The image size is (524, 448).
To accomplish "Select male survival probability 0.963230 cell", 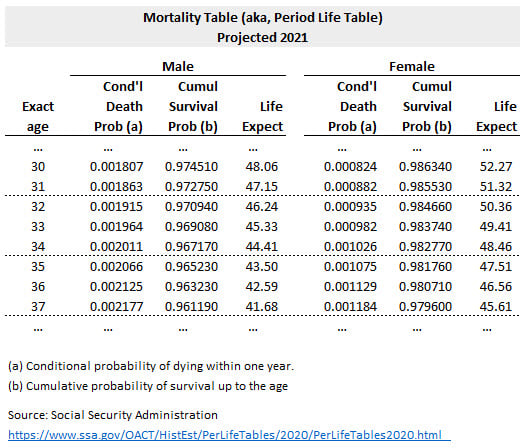I will (x=191, y=287).
